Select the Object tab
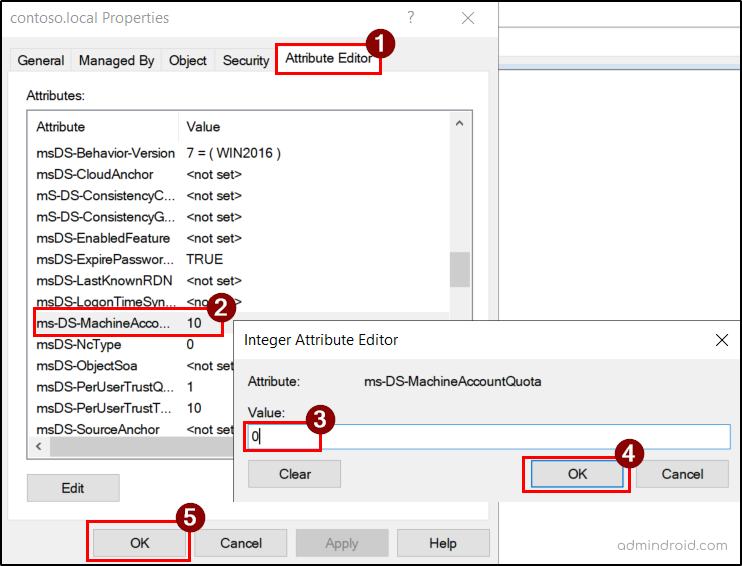The width and height of the screenshot is (742, 566). point(188,61)
